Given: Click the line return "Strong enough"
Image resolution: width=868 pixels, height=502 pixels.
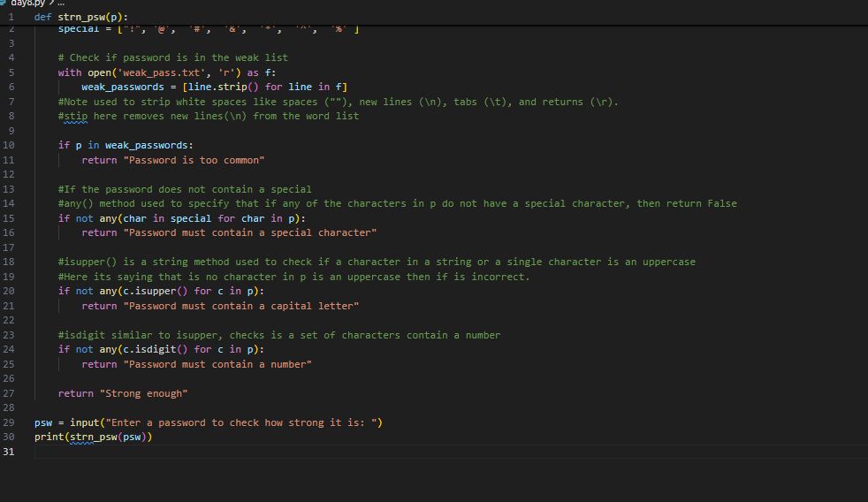Looking at the screenshot, I should (123, 393).
